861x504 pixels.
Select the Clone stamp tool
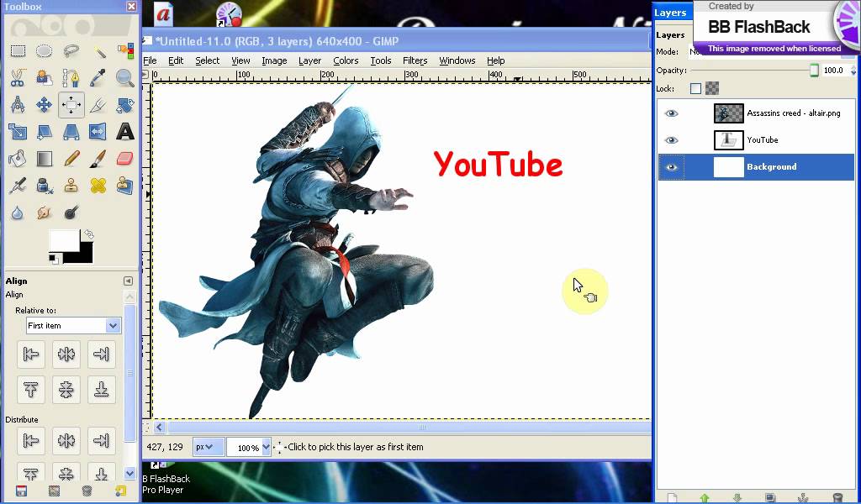71,186
